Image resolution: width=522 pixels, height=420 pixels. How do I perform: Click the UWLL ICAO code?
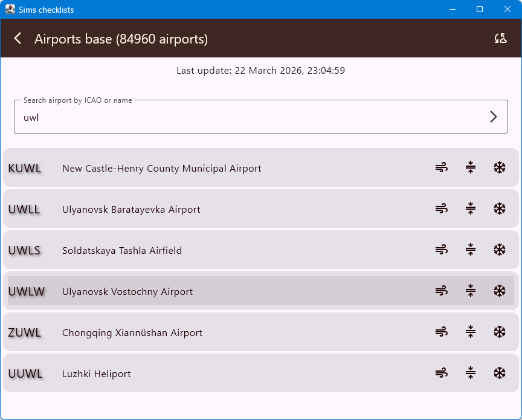tap(24, 210)
